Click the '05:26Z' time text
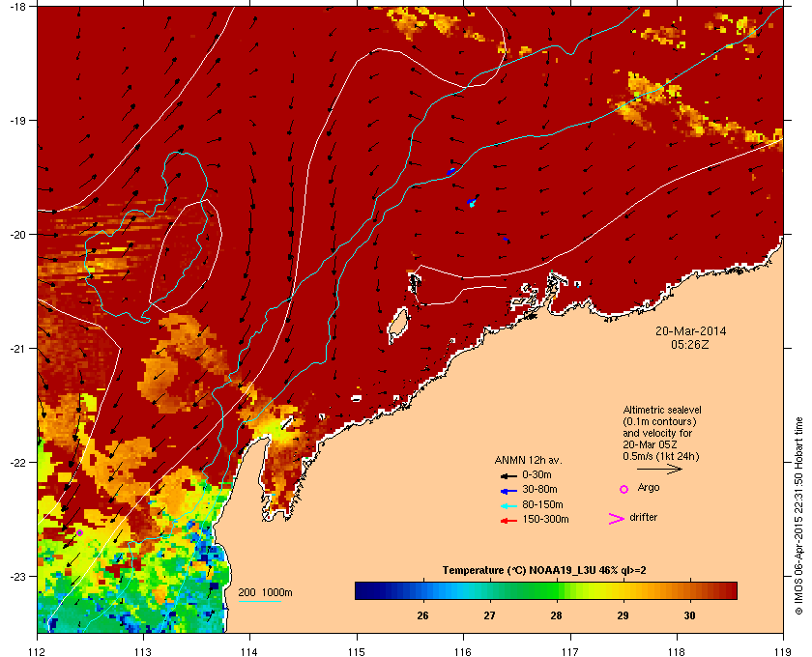Viewport: 812px width, 657px height. tap(690, 344)
